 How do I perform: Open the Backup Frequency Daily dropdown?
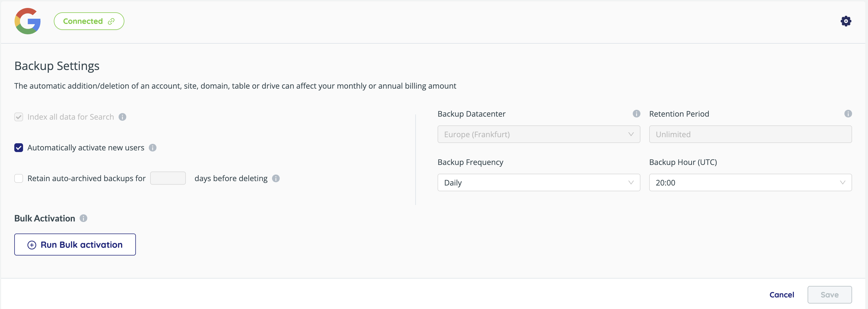point(539,183)
